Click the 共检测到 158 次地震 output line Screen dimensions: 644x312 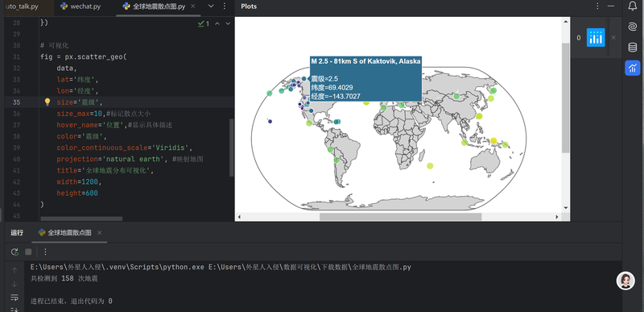pyautogui.click(x=64, y=278)
